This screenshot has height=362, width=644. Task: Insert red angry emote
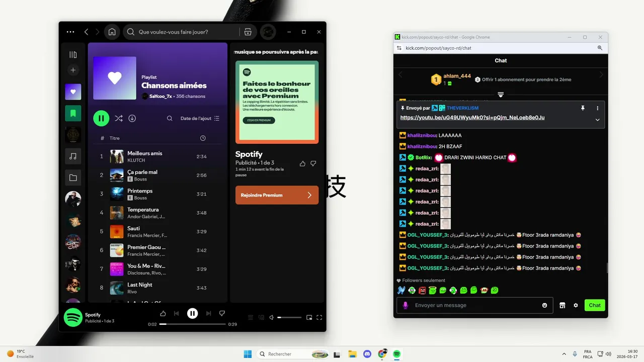[x=422, y=290]
